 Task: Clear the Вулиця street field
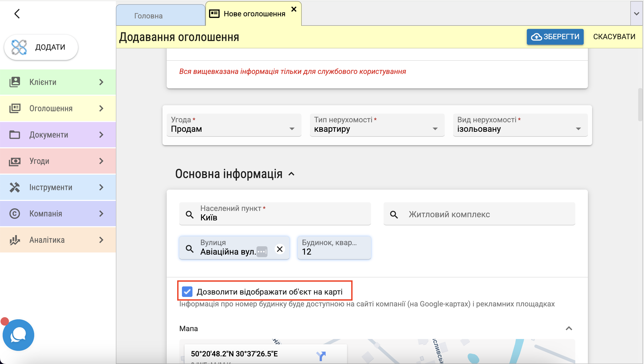(280, 249)
